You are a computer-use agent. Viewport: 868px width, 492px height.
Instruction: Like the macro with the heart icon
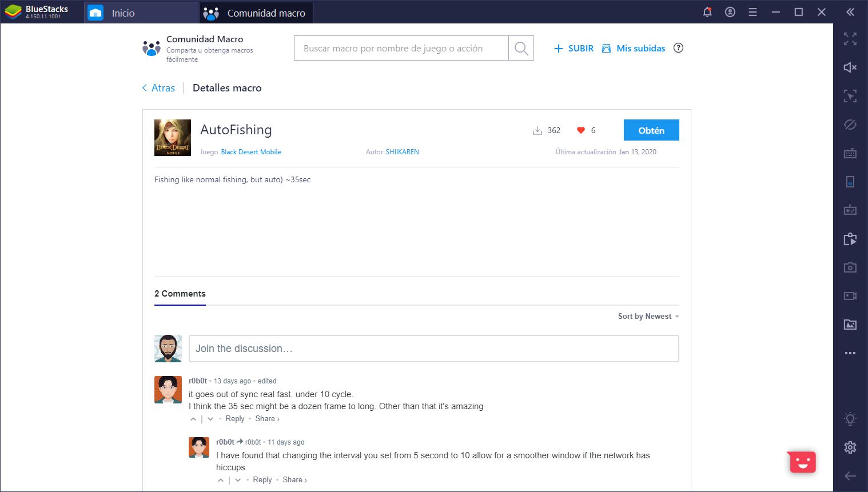(581, 130)
